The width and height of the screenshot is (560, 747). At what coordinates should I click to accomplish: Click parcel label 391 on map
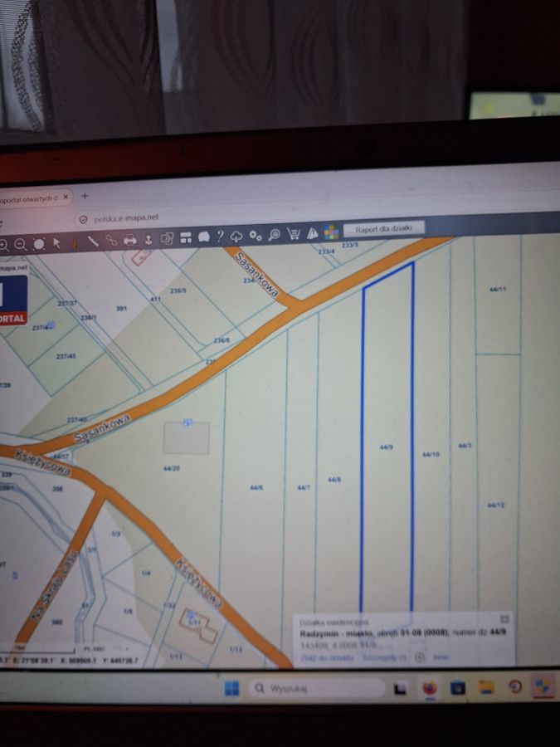click(121, 309)
